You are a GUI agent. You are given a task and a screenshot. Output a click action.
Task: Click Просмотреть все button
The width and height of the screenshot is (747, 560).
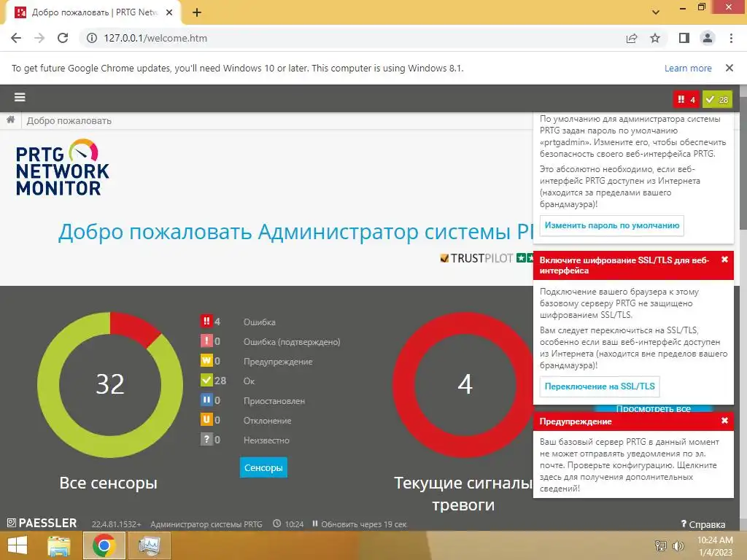click(x=653, y=408)
